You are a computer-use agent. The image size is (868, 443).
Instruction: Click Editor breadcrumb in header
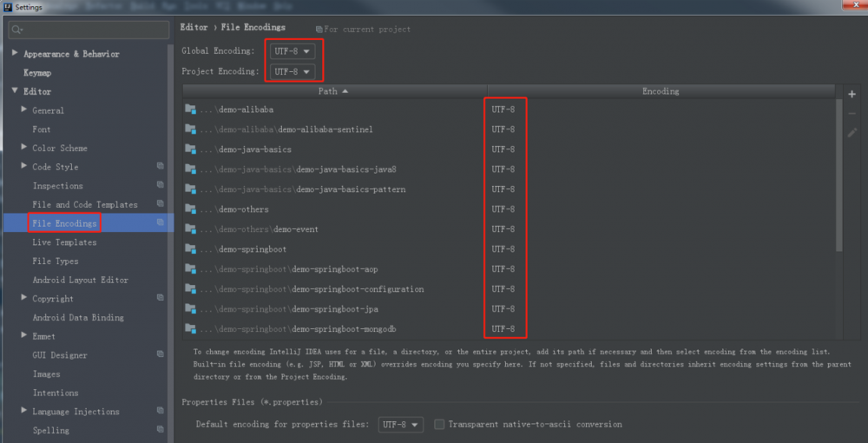point(194,27)
